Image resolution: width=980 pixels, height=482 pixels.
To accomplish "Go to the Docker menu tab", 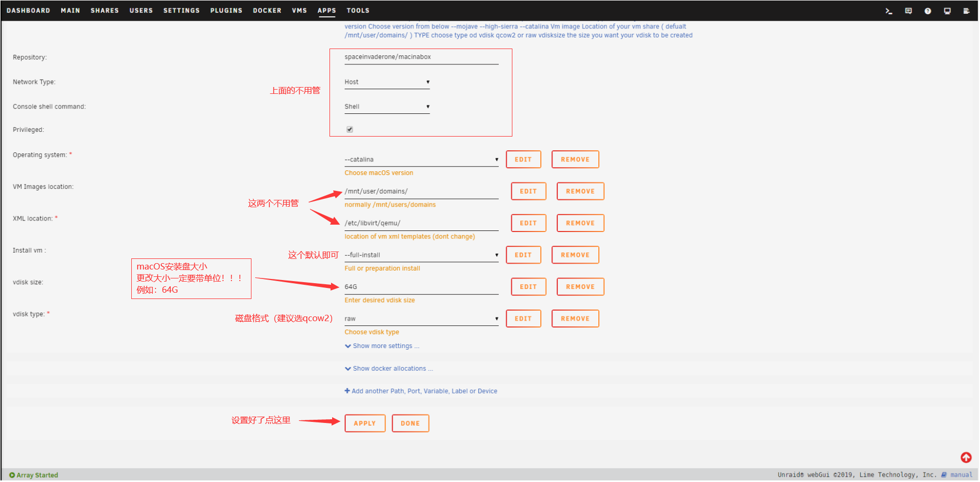I will pyautogui.click(x=267, y=11).
